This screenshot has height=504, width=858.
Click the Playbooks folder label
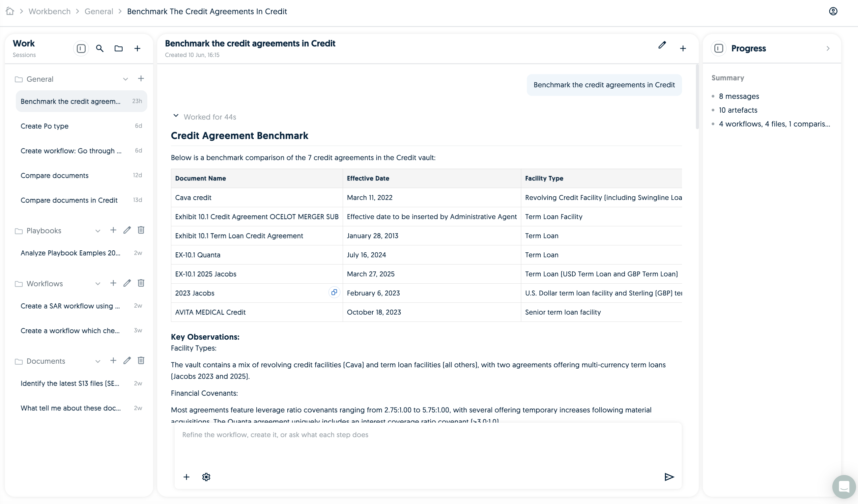(x=44, y=231)
